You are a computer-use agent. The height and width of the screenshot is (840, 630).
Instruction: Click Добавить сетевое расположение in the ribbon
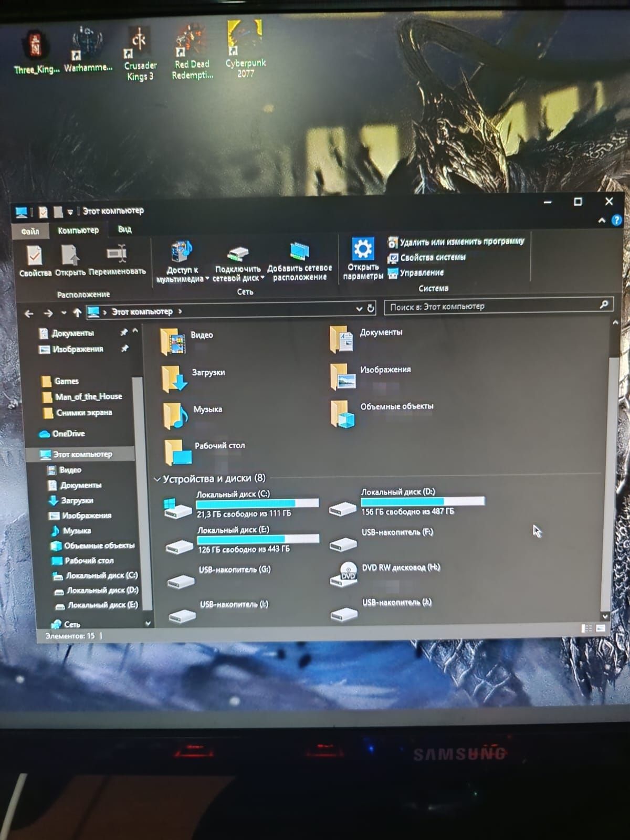pos(299,261)
